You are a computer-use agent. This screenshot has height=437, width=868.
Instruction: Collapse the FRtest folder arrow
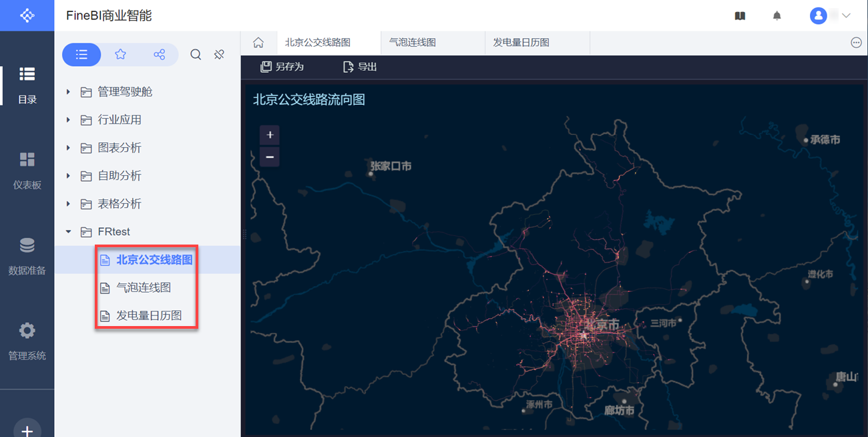(x=68, y=232)
